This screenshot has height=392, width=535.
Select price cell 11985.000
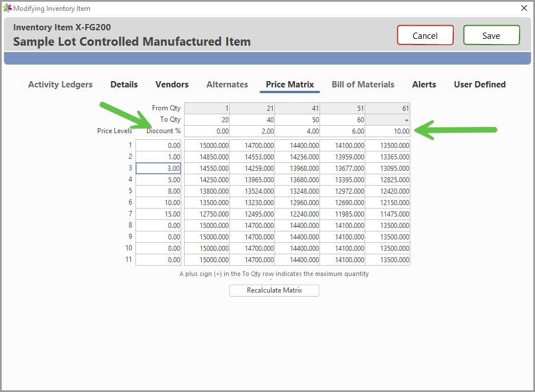click(342, 214)
